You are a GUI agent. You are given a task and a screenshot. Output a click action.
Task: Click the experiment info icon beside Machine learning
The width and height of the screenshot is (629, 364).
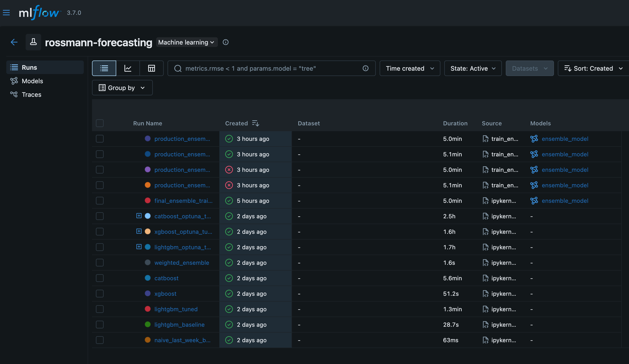[225, 42]
